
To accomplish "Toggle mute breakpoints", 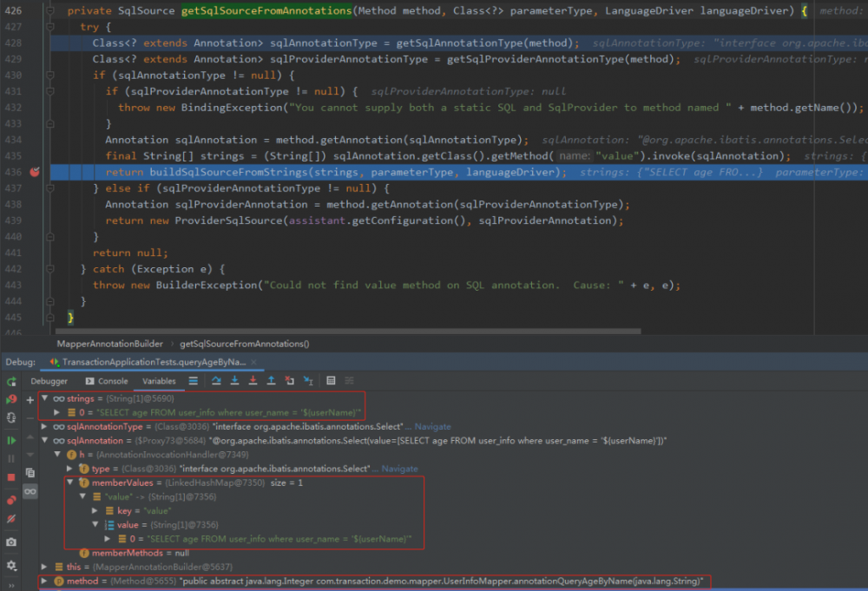I will [11, 518].
